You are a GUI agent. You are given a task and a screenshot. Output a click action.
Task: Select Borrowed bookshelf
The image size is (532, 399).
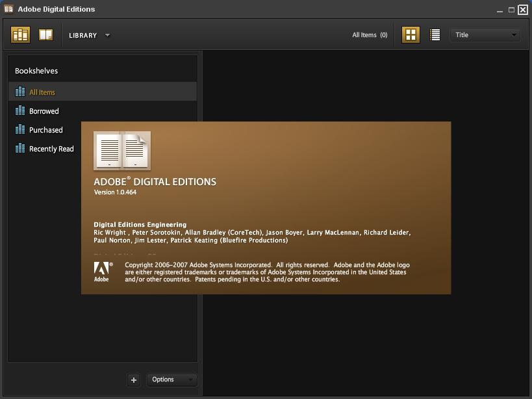tap(103, 110)
